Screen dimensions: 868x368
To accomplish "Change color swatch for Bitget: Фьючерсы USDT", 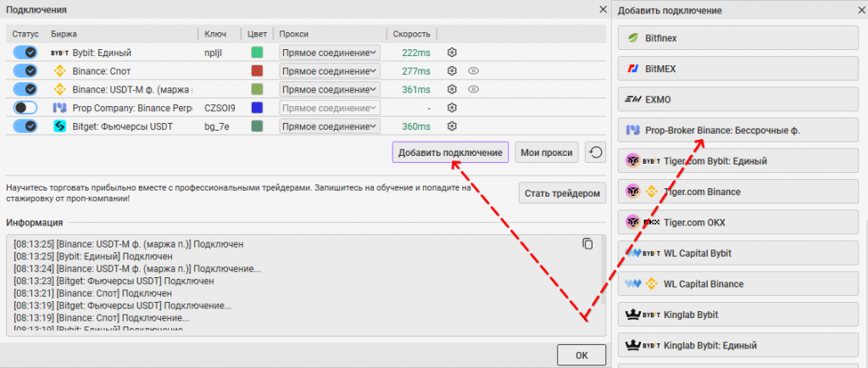I will pos(257,126).
